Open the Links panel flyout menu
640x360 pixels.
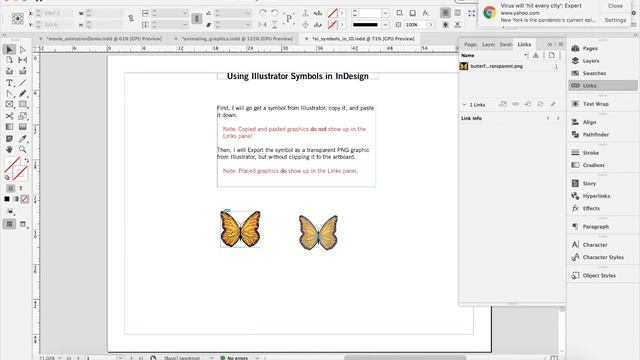tap(561, 44)
